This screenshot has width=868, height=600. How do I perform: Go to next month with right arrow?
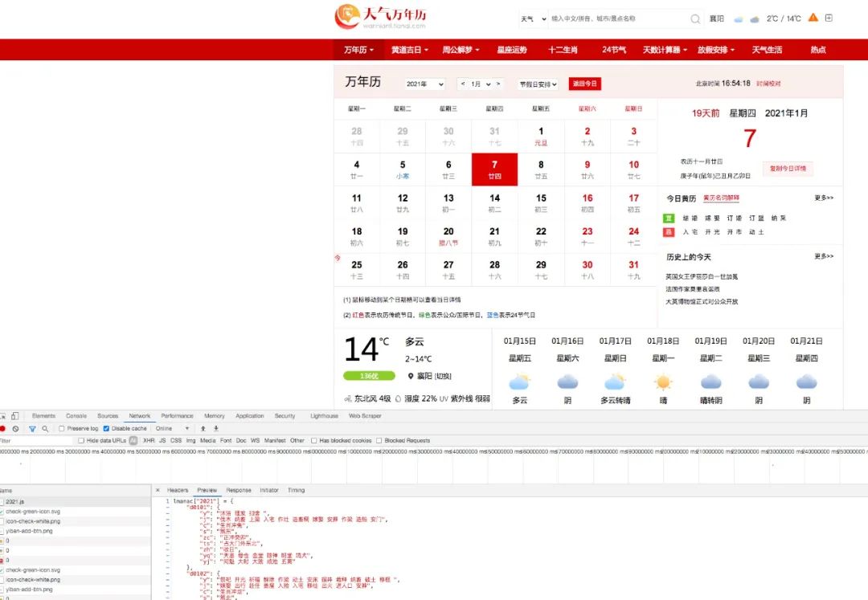point(498,84)
